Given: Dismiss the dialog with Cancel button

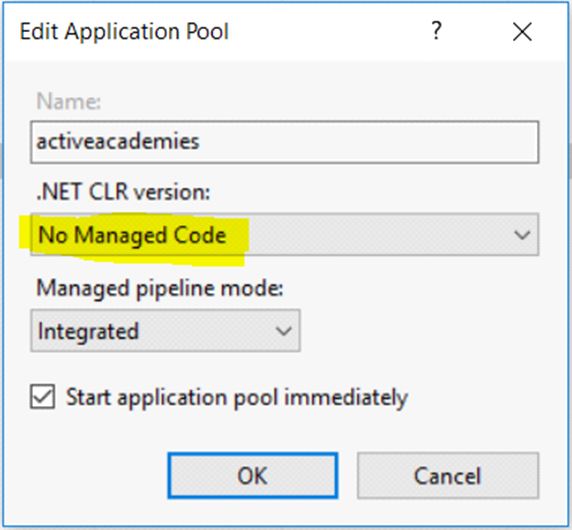Looking at the screenshot, I should tap(448, 476).
